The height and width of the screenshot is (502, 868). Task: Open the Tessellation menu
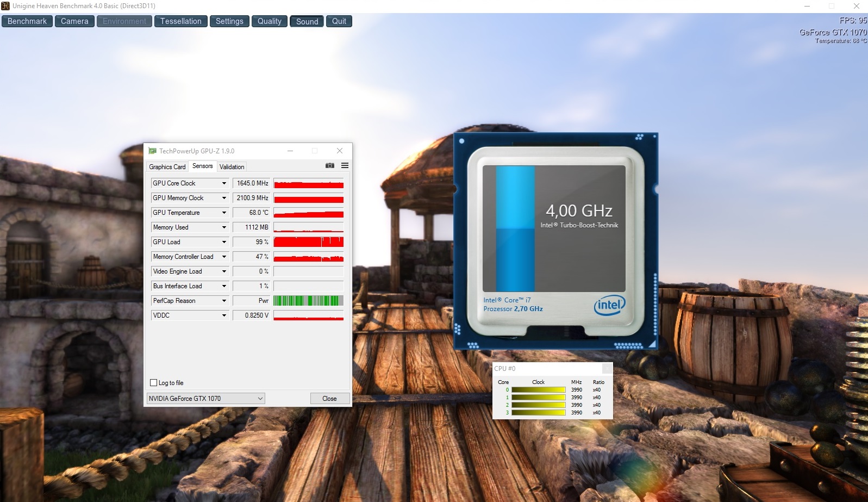tap(181, 21)
